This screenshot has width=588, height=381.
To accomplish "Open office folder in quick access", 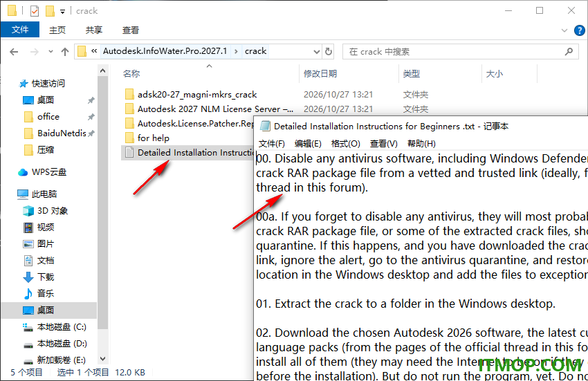I will (48, 117).
